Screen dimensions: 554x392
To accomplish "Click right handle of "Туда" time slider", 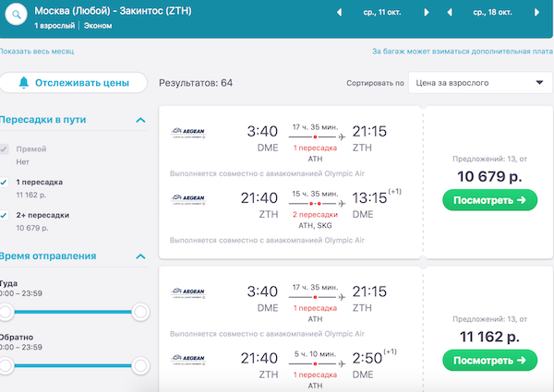I will (140, 312).
